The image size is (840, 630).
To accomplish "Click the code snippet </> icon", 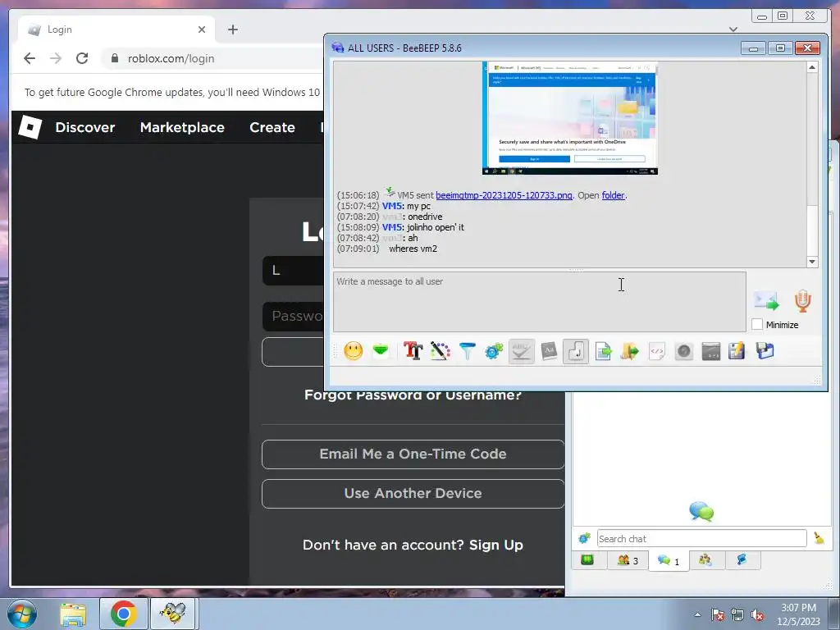I will [x=657, y=351].
